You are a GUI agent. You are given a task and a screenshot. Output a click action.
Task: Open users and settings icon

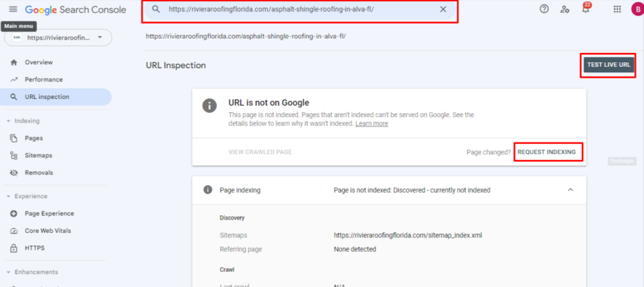click(565, 9)
